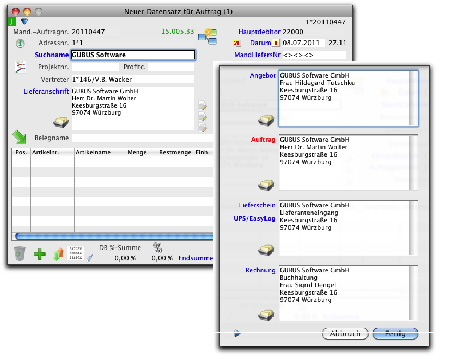Click the Angebot address text box
456x361 pixels.
344,98
